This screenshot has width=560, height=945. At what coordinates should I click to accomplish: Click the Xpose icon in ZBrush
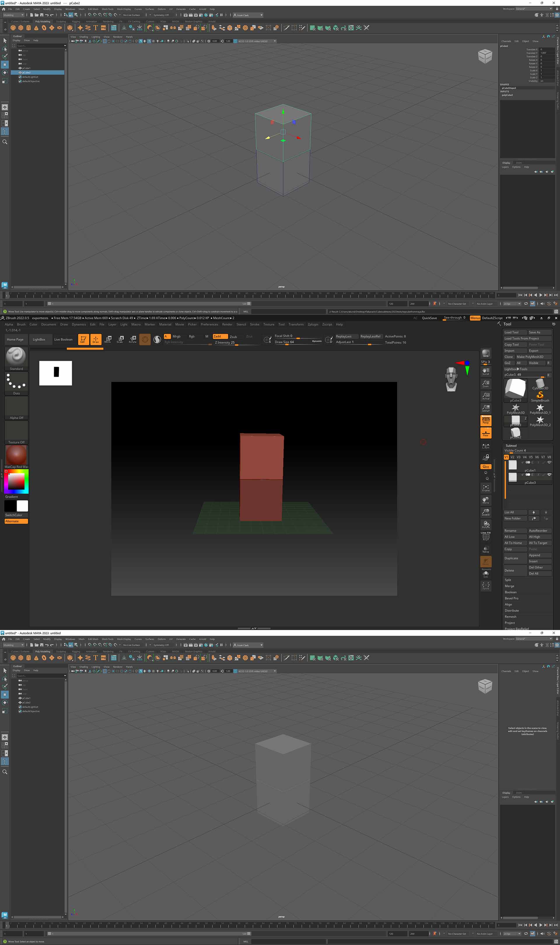486,586
